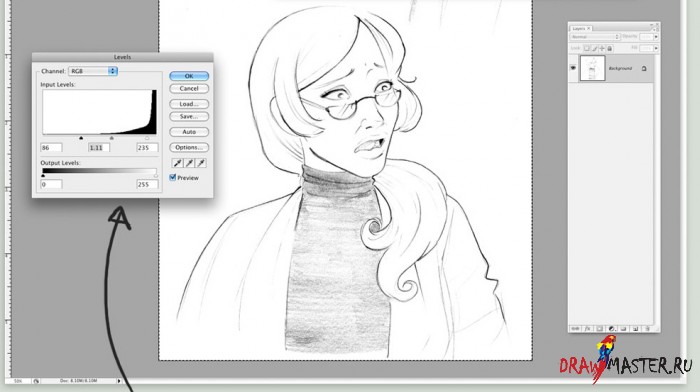This screenshot has width=700, height=392.
Task: Open layer style fx menu in Layers panel
Action: click(588, 329)
